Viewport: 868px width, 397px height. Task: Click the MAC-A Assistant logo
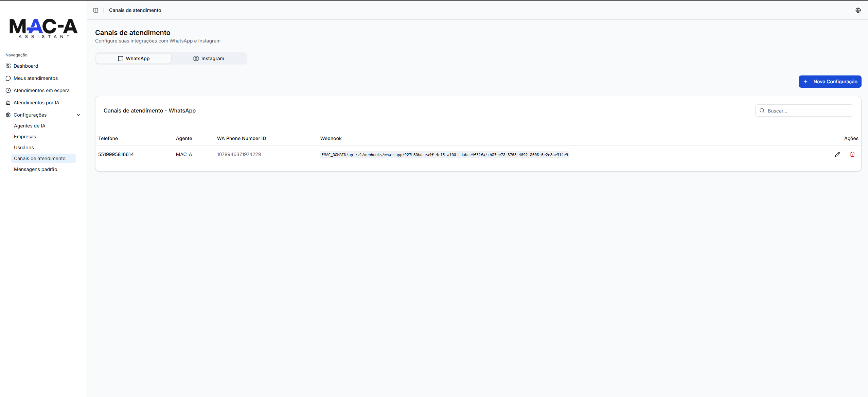(x=43, y=28)
